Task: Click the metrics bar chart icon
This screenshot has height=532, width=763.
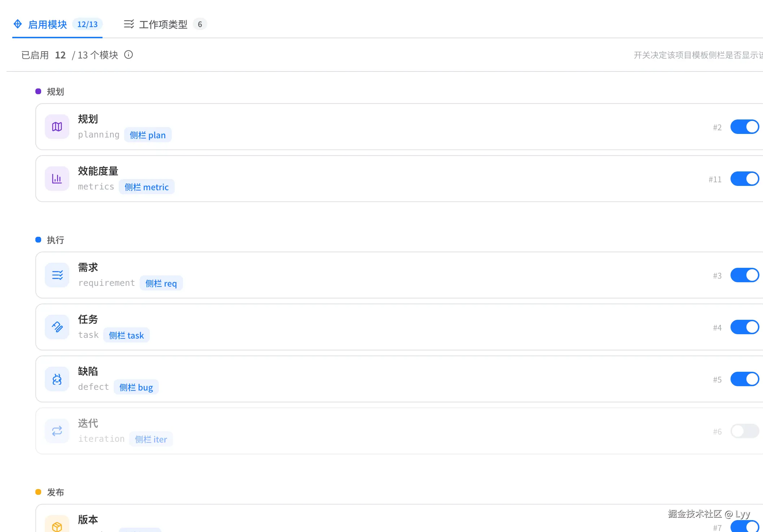Action: (x=57, y=179)
